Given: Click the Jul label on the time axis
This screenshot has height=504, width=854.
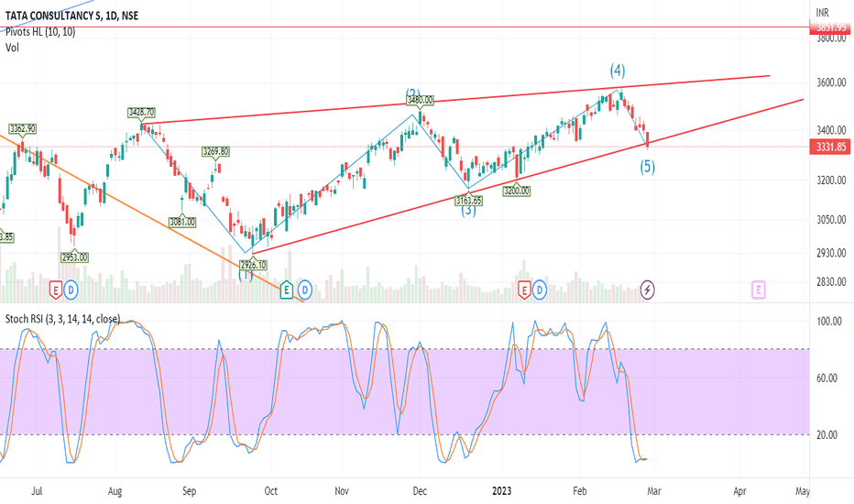Looking at the screenshot, I should (37, 491).
